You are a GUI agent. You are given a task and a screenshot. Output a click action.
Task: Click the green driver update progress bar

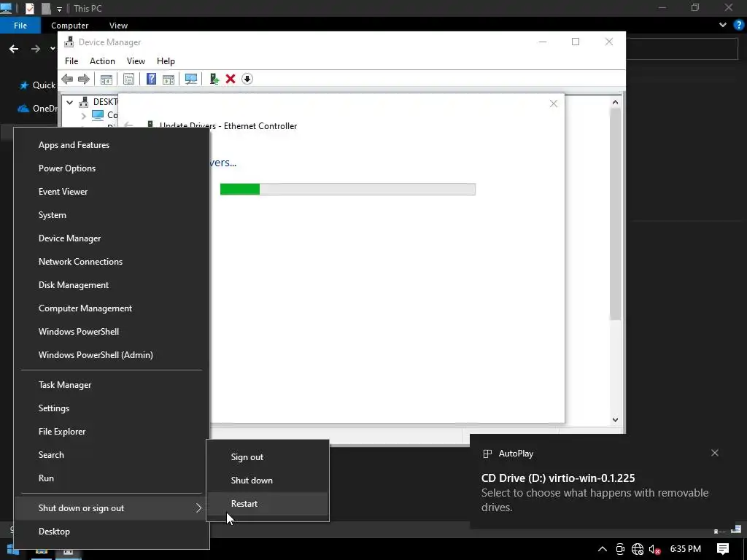pyautogui.click(x=348, y=189)
